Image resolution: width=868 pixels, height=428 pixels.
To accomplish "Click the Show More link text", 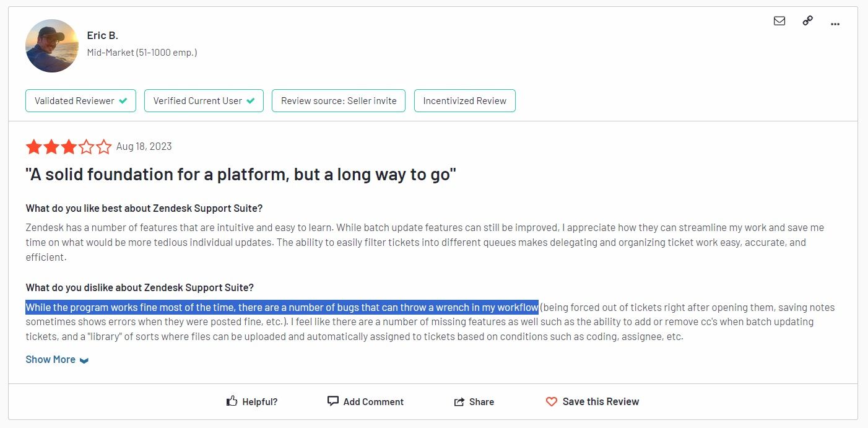I will 50,359.
